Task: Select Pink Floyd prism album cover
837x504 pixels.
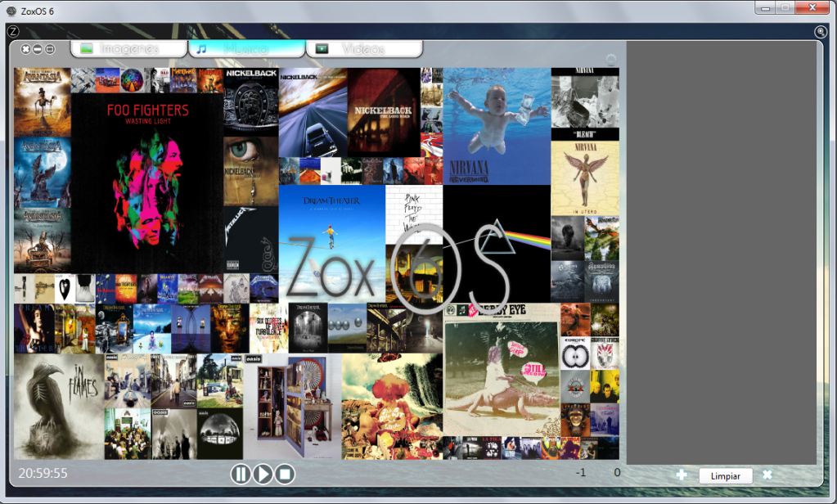Action: coord(497,244)
